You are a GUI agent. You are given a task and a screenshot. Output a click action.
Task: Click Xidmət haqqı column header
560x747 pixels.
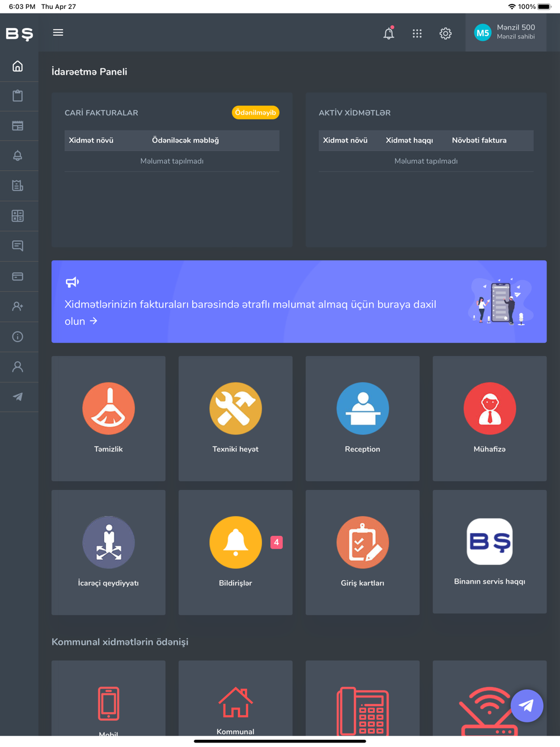[x=409, y=141]
